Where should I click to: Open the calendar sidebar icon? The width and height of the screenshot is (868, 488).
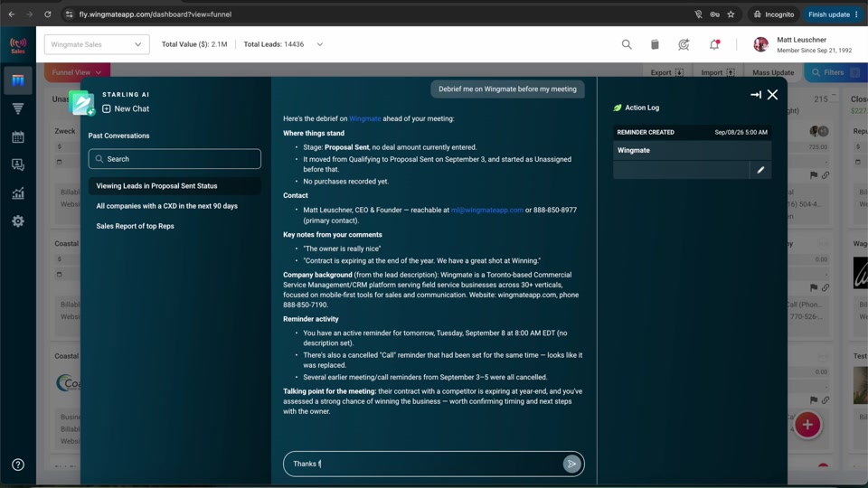point(18,136)
